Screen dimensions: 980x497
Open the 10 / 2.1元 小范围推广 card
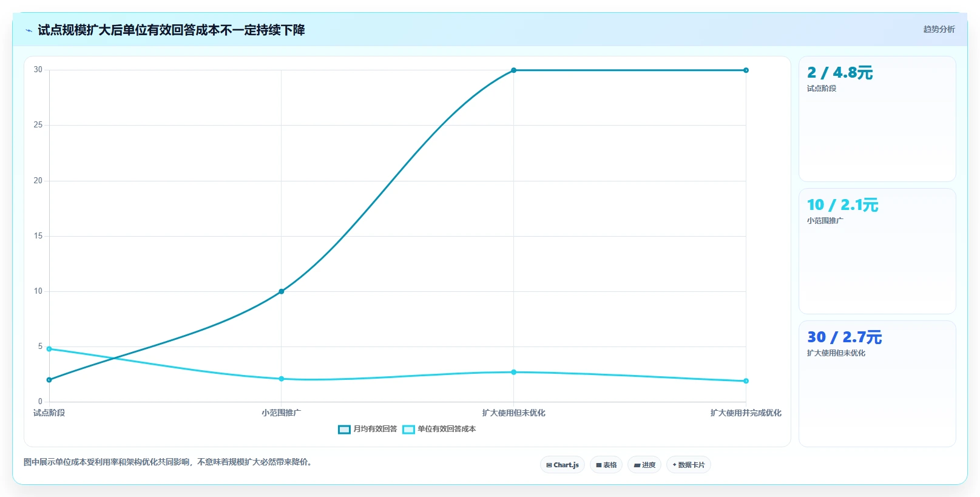[877, 251]
